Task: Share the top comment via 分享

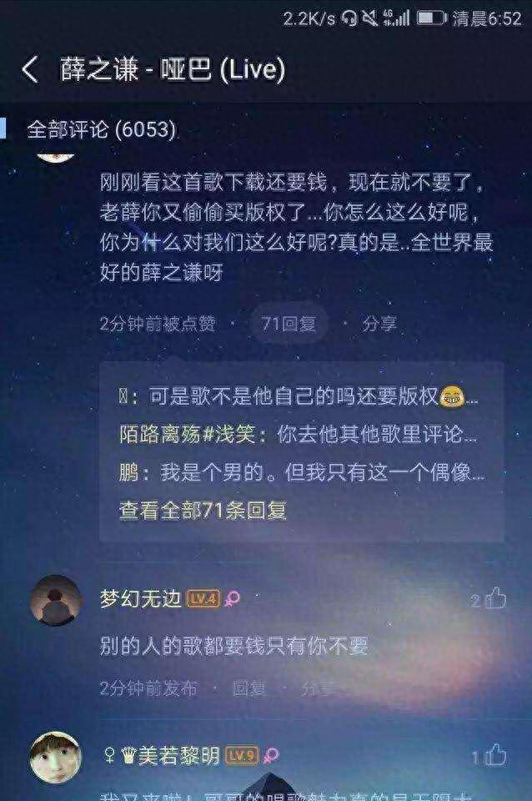Action: coord(379,324)
